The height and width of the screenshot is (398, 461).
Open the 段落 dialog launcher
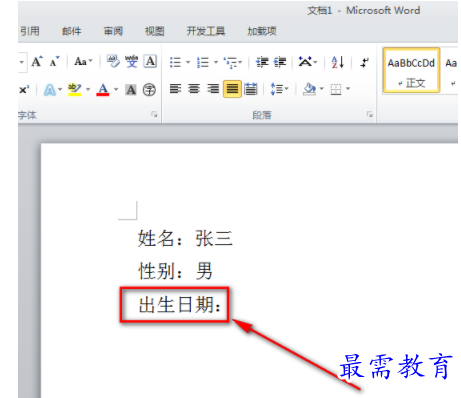(370, 115)
